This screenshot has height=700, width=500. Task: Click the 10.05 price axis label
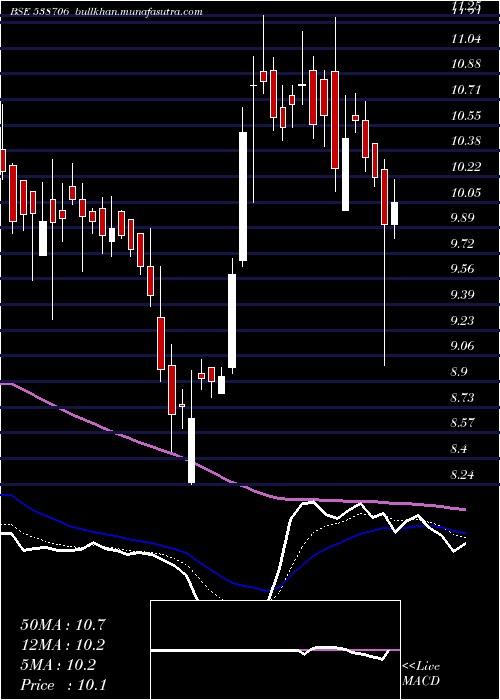466,193
